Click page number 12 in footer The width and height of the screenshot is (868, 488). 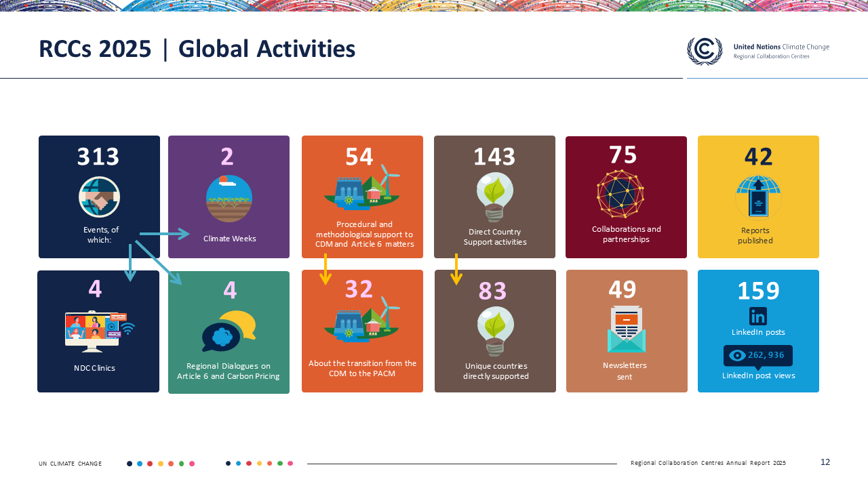[825, 462]
